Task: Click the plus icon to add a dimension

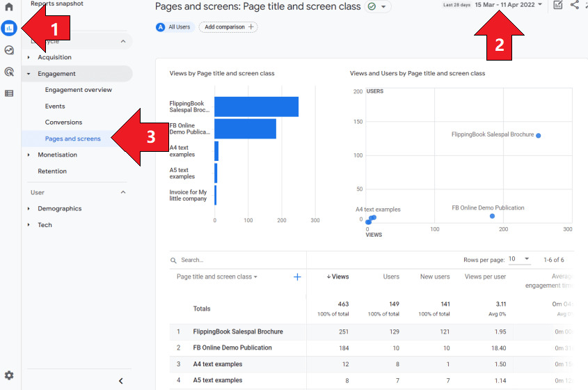Action: pyautogui.click(x=297, y=277)
